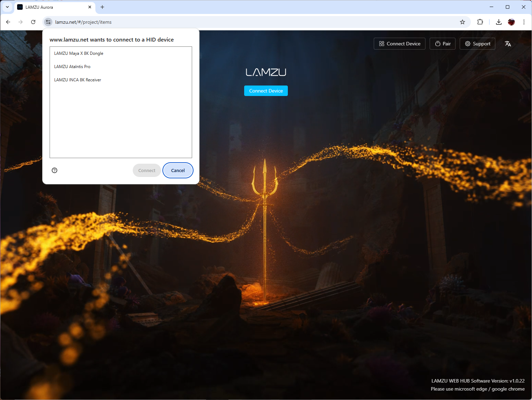Viewport: 532px width, 400px height.
Task: Close the LAMZU Aurora tab
Action: click(x=90, y=7)
